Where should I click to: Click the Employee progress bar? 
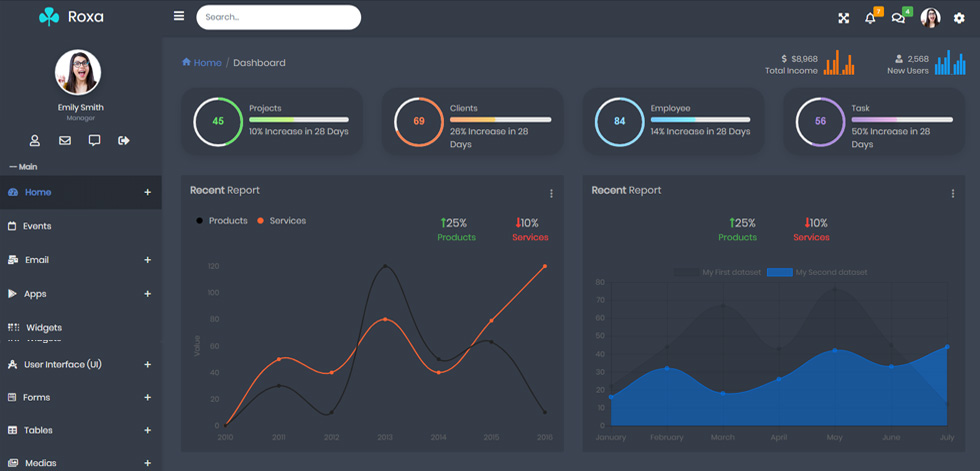[x=701, y=119]
